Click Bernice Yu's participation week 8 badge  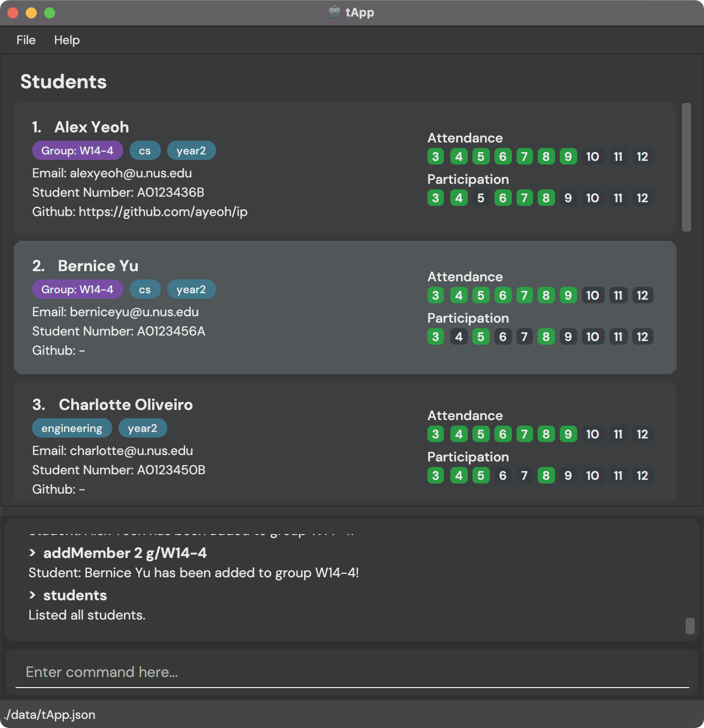click(x=546, y=336)
